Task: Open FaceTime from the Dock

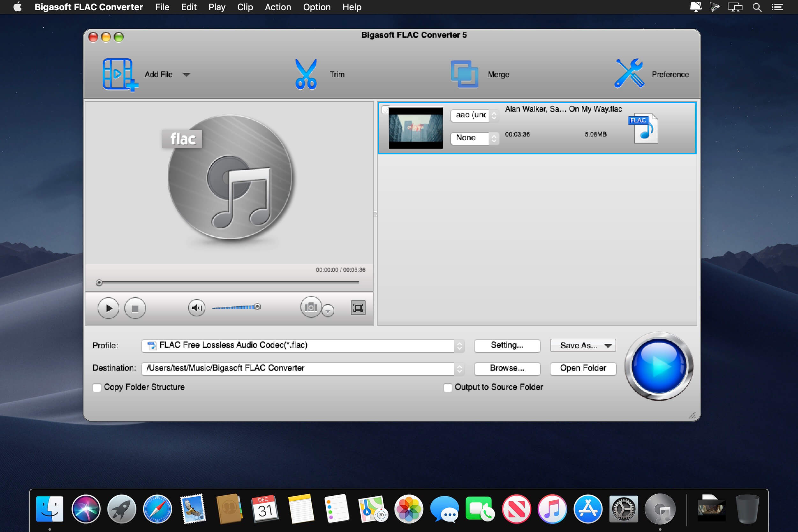Action: click(480, 509)
